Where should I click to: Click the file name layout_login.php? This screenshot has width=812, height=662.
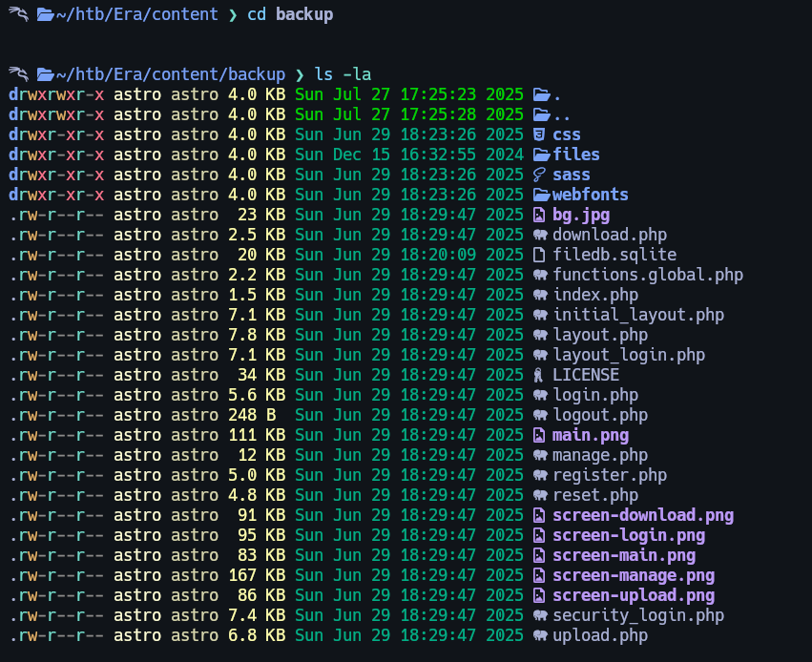tap(629, 356)
